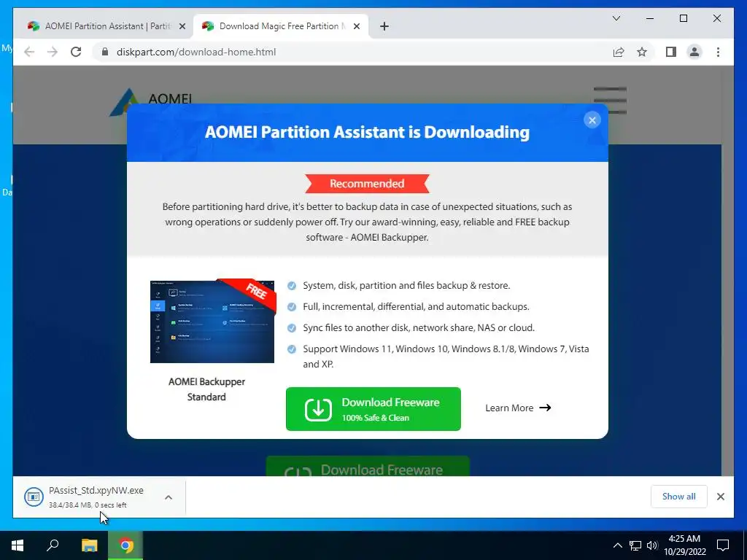Show hidden system tray icons
Image resolution: width=747 pixels, height=560 pixels.
[617, 545]
